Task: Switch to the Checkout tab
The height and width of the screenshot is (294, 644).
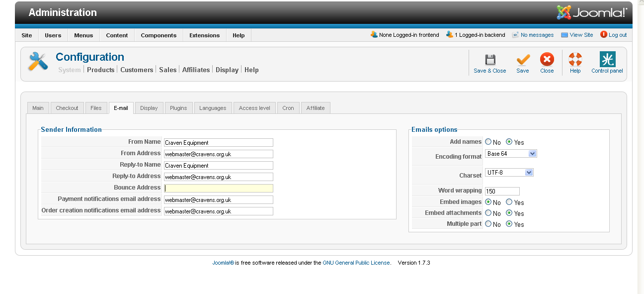Action: 67,108
